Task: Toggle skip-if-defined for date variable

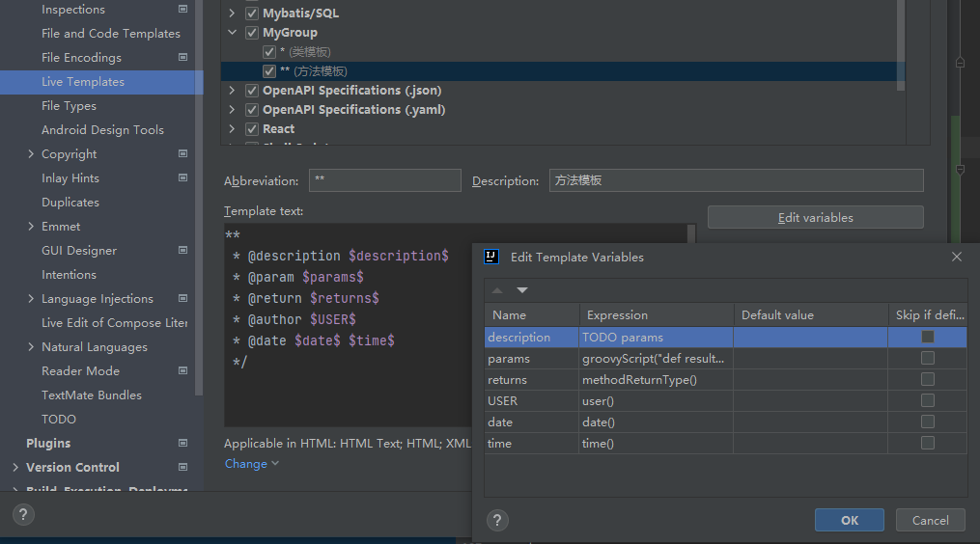Action: coord(928,422)
